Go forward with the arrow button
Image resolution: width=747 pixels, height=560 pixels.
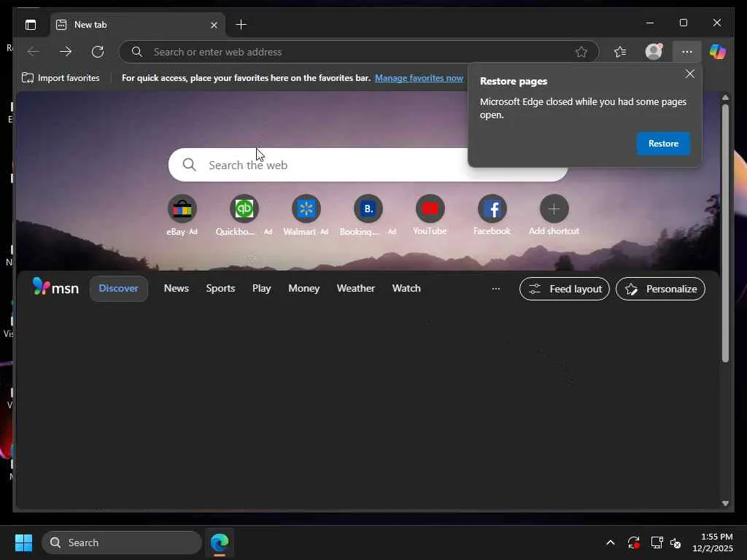[x=66, y=52]
